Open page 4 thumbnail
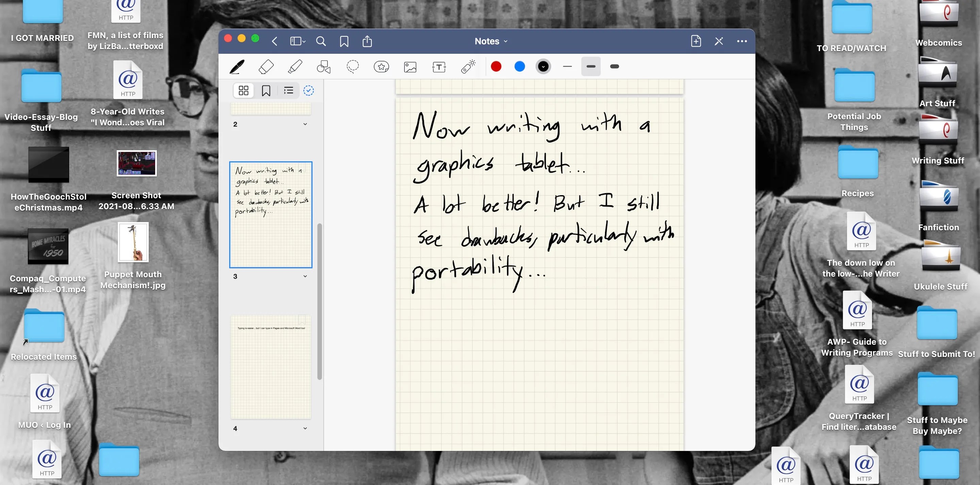This screenshot has width=980, height=485. coord(270,365)
